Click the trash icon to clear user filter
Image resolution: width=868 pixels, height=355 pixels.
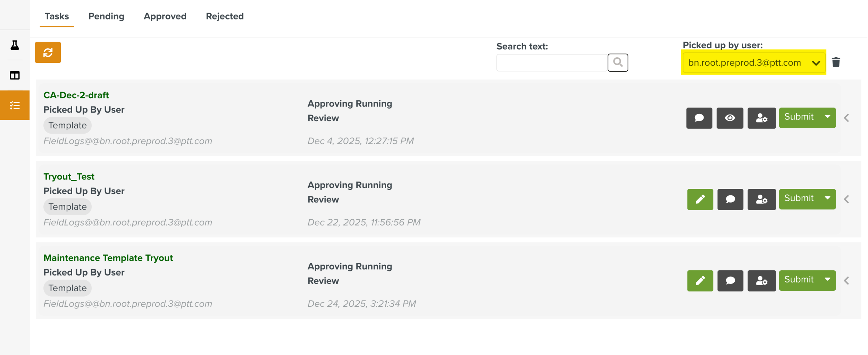[836, 62]
